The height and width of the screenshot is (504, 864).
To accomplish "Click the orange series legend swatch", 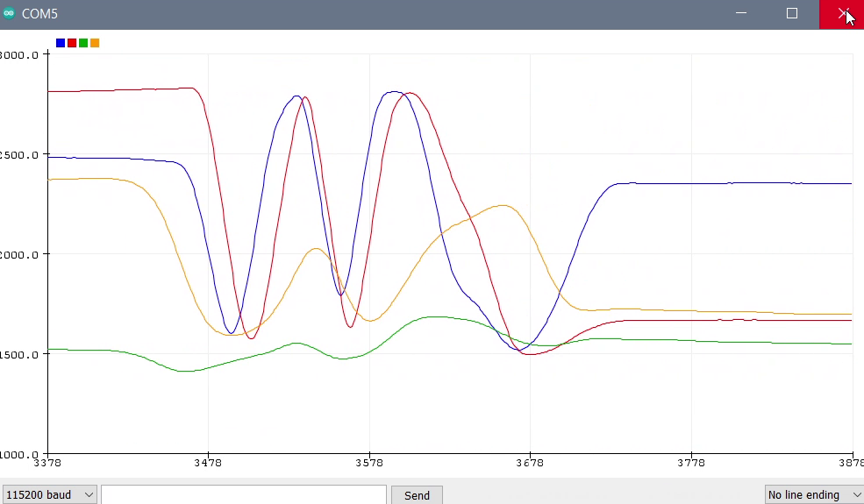I will coord(95,43).
